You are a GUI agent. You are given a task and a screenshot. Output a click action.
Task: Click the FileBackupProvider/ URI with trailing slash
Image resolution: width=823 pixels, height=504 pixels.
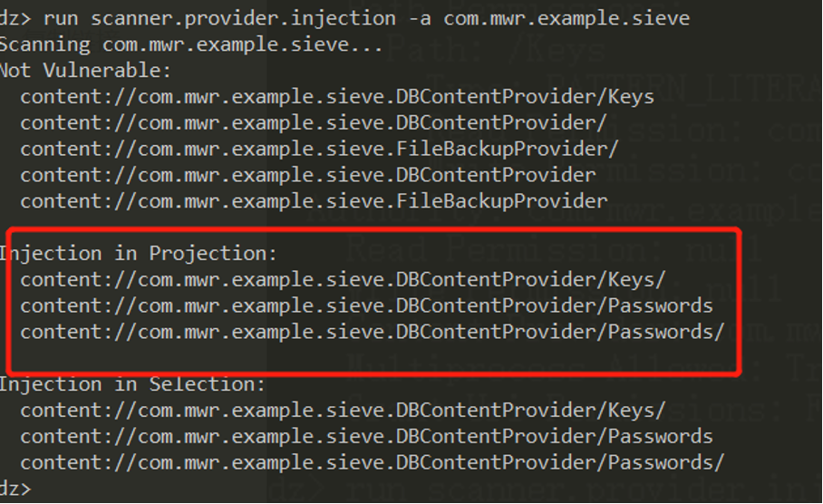coord(319,150)
